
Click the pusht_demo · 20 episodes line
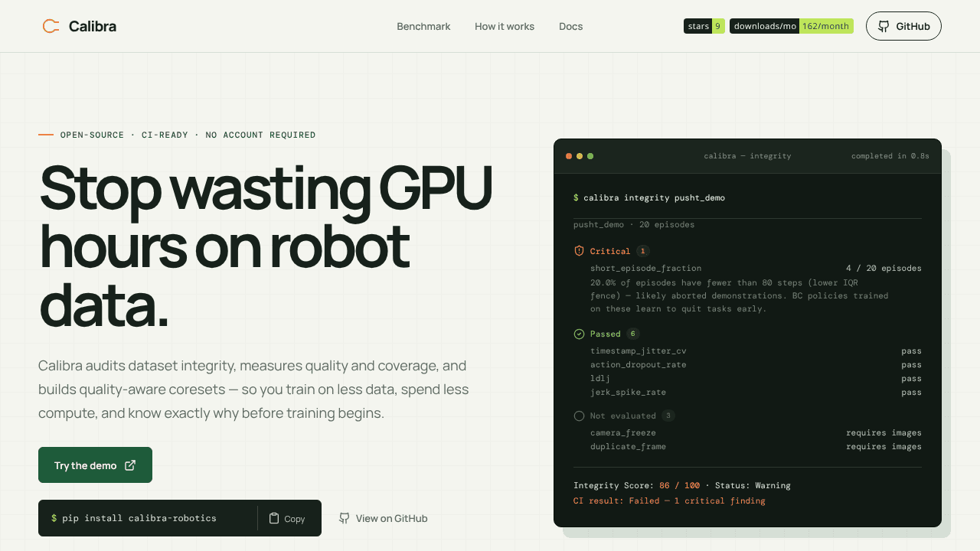(634, 225)
